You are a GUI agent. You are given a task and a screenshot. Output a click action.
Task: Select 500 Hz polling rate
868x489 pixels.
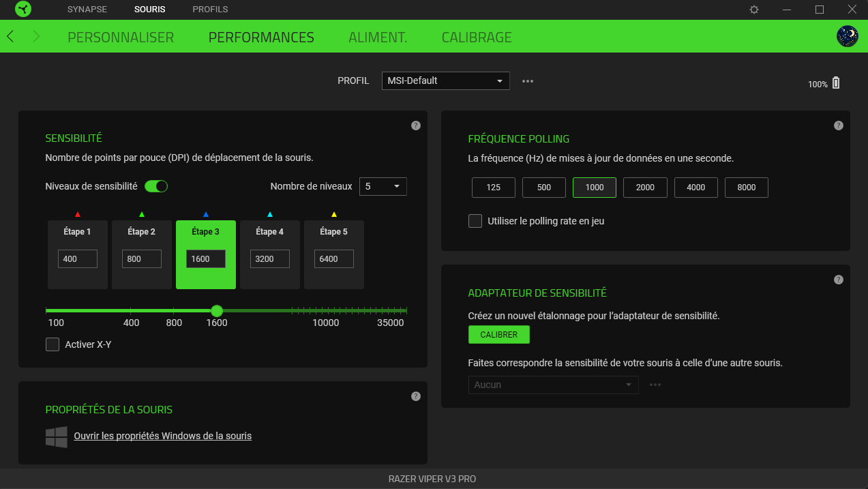544,188
